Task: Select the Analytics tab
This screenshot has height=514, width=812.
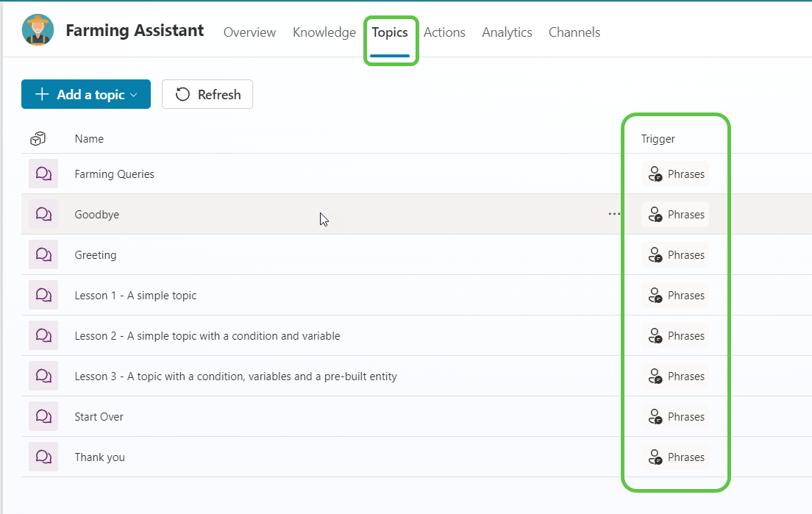Action: [507, 32]
